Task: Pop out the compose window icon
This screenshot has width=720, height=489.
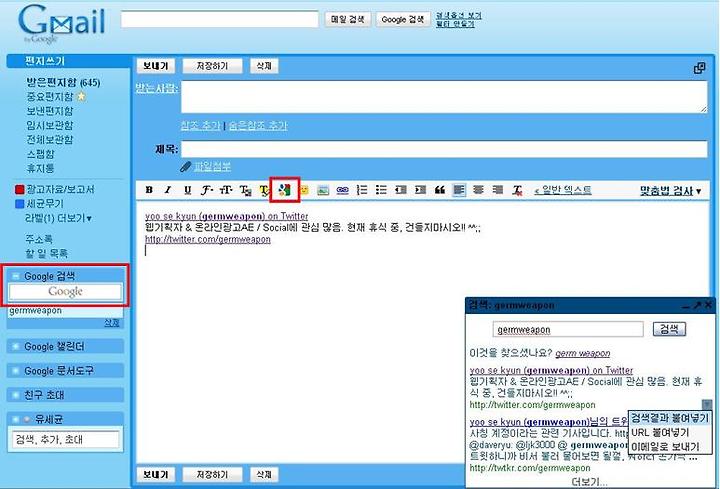Action: click(x=699, y=68)
